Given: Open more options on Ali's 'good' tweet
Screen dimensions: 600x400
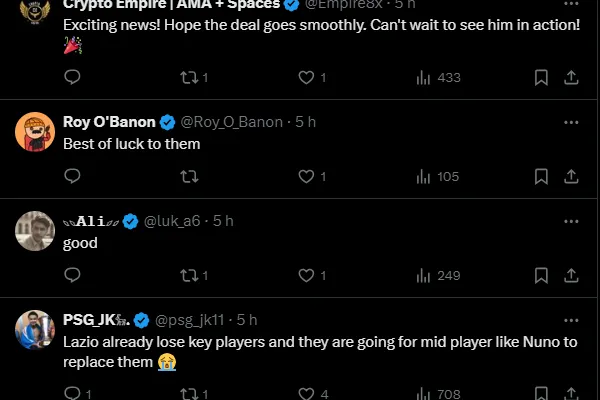Looking at the screenshot, I should 571,221.
